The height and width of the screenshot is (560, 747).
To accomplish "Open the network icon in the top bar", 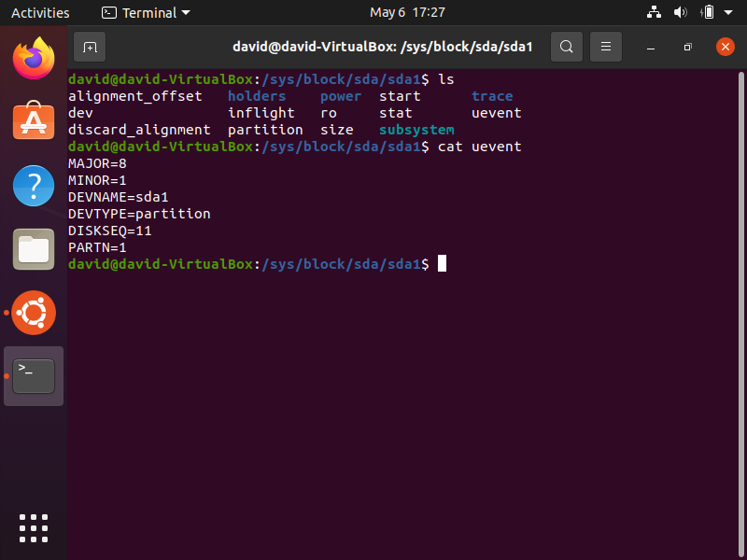I will pos(654,12).
